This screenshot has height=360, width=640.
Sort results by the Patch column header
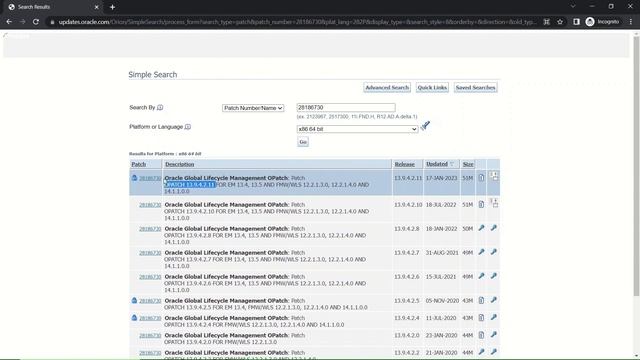coord(138,164)
